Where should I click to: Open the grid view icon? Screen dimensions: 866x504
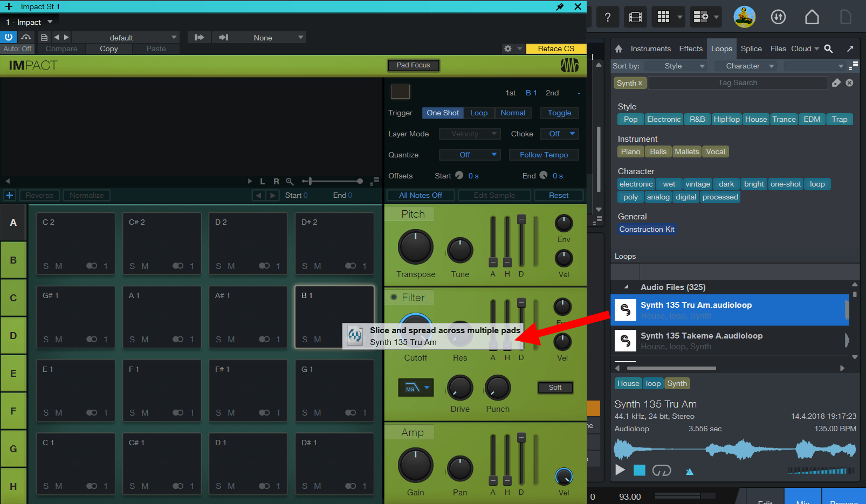pyautogui.click(x=664, y=17)
